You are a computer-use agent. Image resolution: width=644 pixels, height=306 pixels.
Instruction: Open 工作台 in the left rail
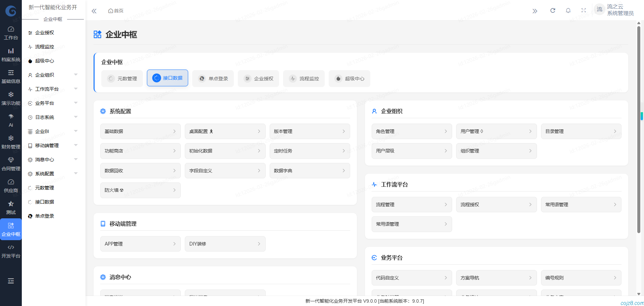point(11,33)
